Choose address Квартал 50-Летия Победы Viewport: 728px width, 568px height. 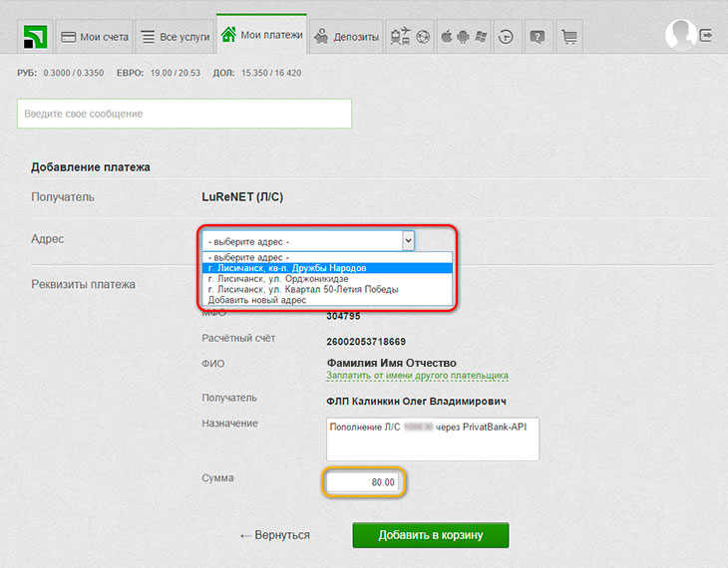tap(327, 289)
